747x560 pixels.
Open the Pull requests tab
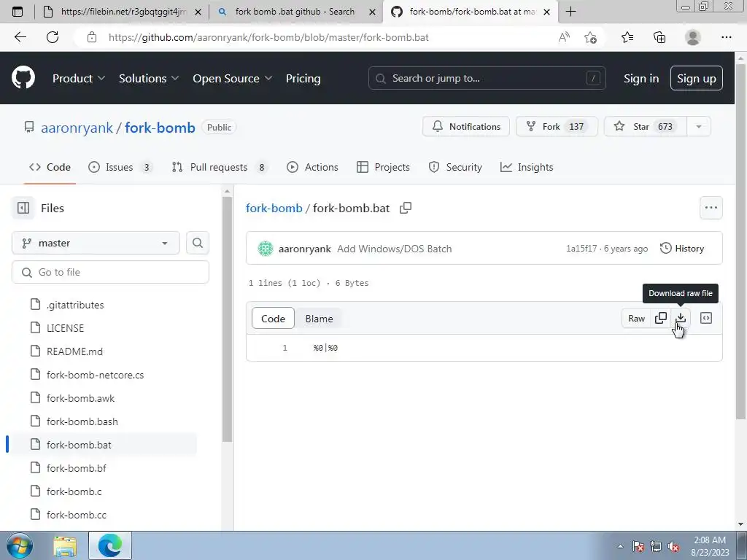tap(219, 167)
